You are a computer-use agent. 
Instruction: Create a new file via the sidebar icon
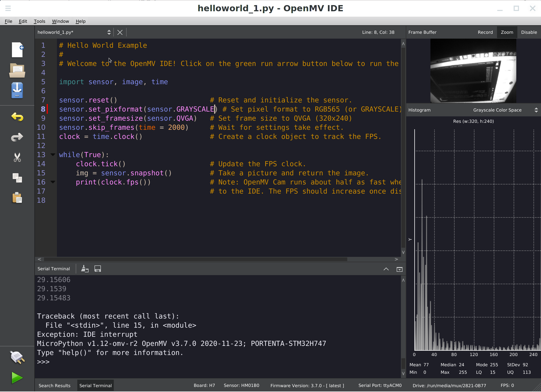pyautogui.click(x=17, y=50)
